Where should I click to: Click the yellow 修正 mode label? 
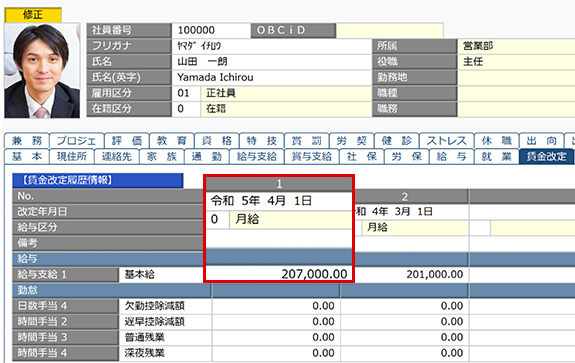point(33,15)
